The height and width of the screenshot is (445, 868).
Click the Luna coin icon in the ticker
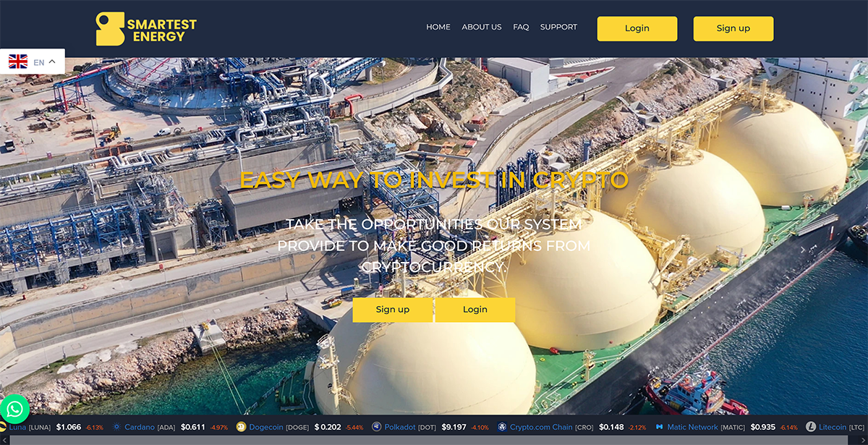coord(6,427)
